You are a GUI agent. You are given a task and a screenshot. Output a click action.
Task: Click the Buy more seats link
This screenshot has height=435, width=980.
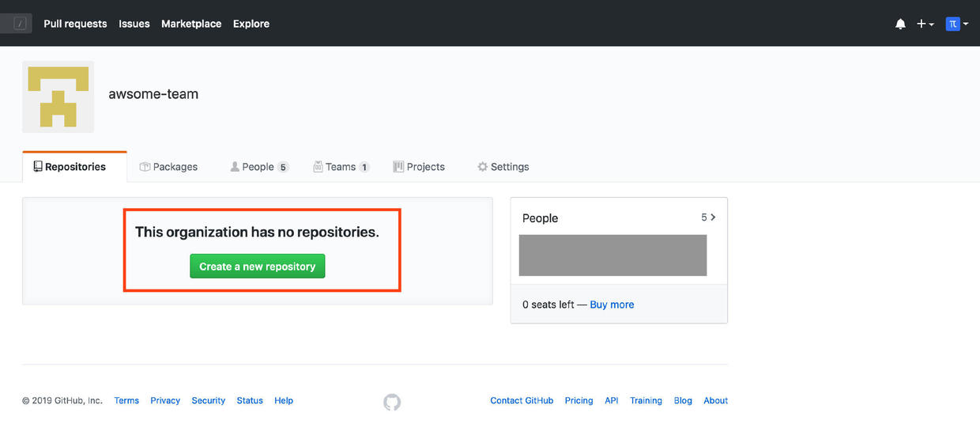point(612,304)
